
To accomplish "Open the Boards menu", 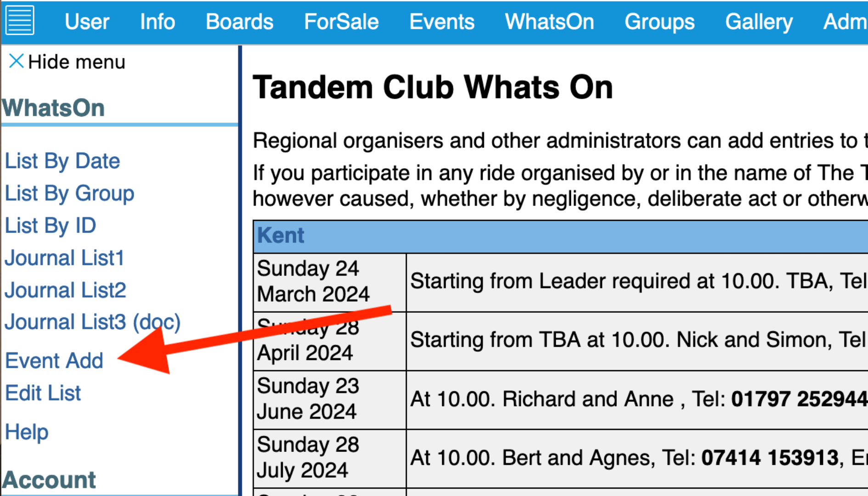I will [239, 22].
